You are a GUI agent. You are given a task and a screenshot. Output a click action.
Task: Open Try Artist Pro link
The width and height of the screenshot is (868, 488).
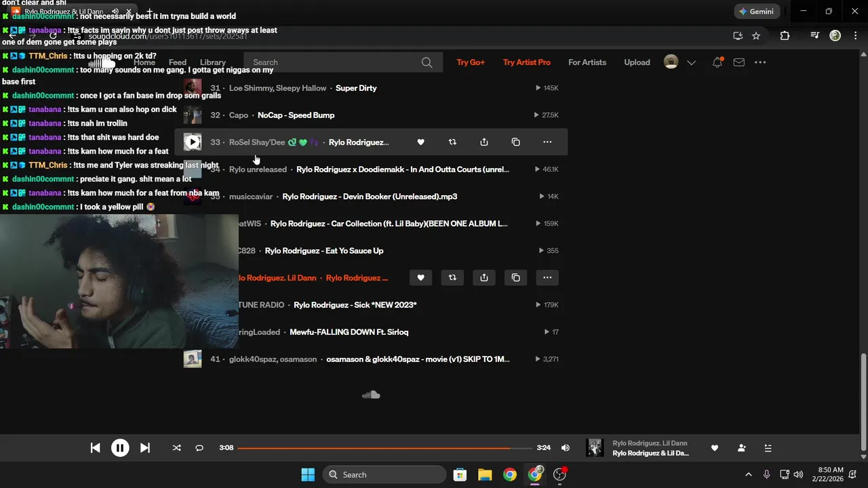pos(527,62)
